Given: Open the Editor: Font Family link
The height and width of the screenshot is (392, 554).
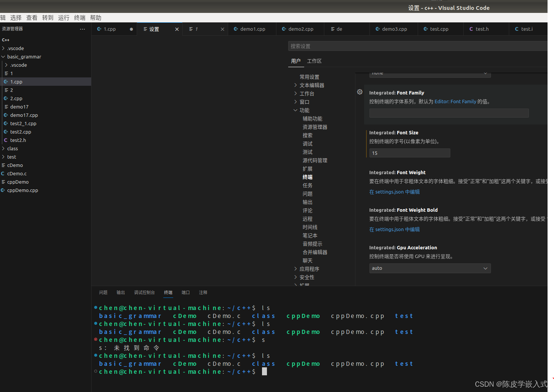Looking at the screenshot, I should click(x=455, y=102).
